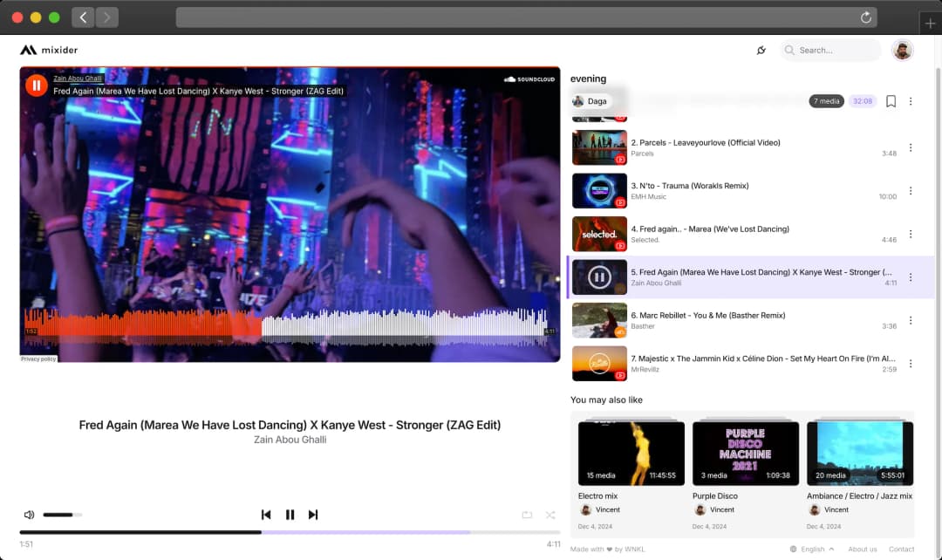The height and width of the screenshot is (560, 942).
Task: Toggle shuffle playback
Action: 549,515
